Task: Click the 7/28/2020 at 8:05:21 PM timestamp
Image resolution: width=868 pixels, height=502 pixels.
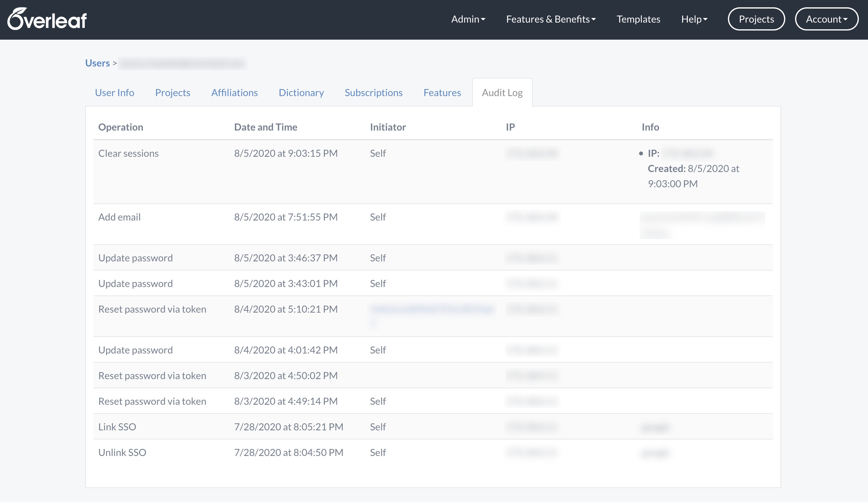Action: pyautogui.click(x=289, y=427)
